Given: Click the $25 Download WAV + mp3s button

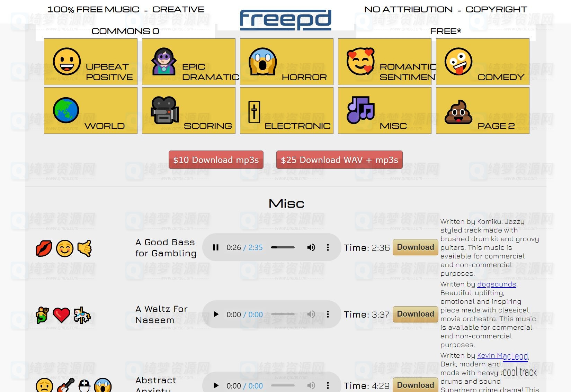Looking at the screenshot, I should tap(339, 160).
